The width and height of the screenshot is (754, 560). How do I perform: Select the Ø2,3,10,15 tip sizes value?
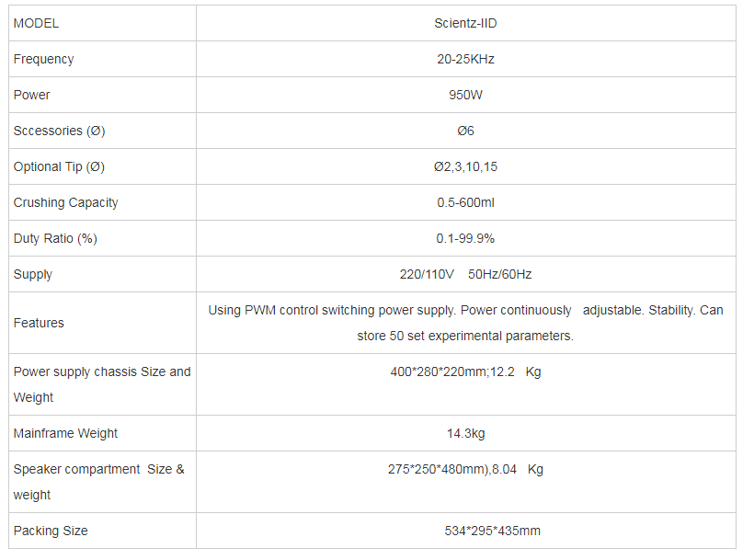(x=465, y=166)
